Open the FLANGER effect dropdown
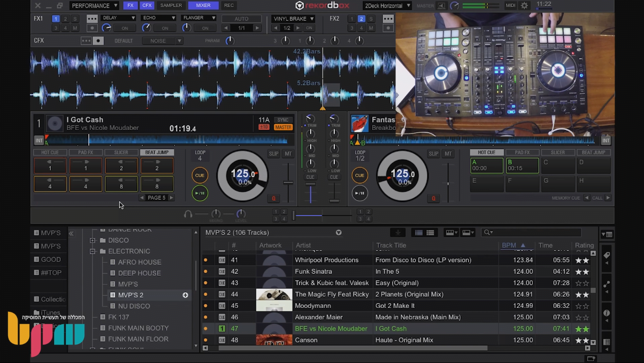Viewport: 644px width, 363px height. click(x=198, y=18)
